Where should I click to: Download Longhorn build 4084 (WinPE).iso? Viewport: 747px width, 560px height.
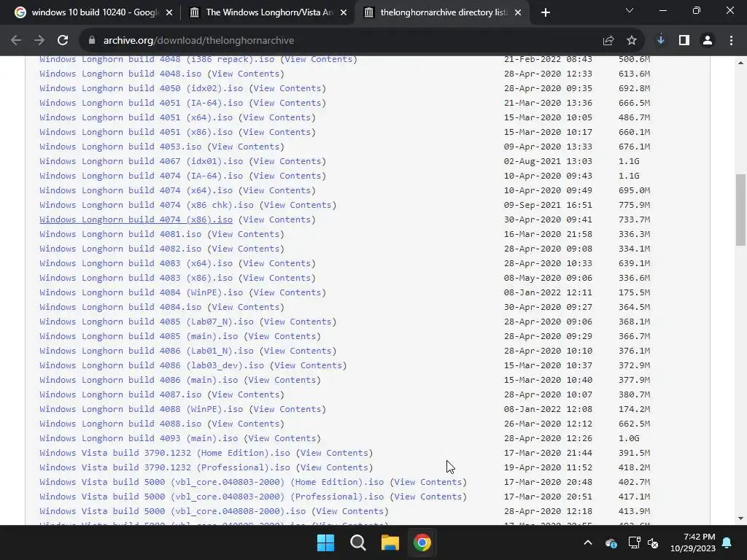(141, 292)
